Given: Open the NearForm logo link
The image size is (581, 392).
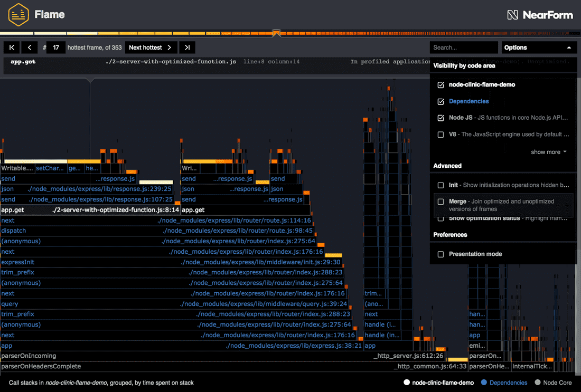Looking at the screenshot, I should pos(540,15).
